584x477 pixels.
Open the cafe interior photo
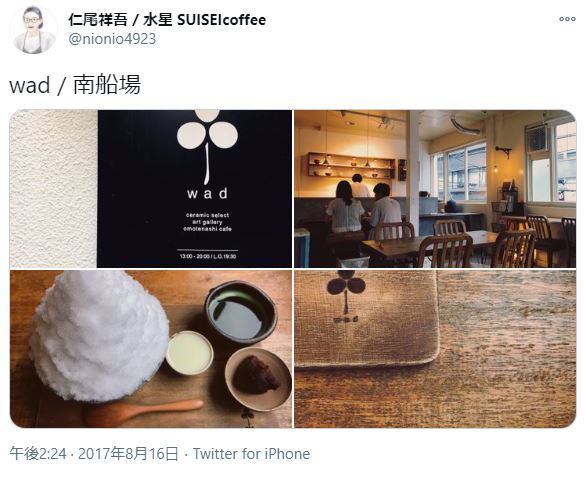tap(435, 188)
